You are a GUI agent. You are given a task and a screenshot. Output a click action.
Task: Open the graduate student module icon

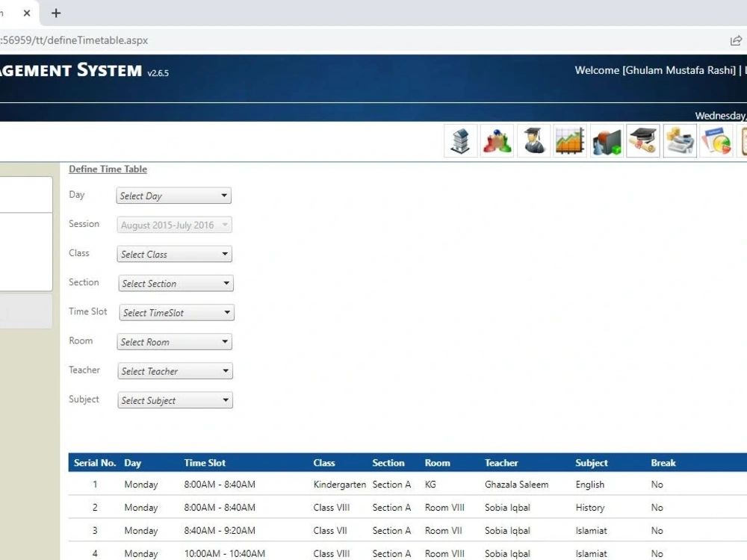click(x=533, y=141)
